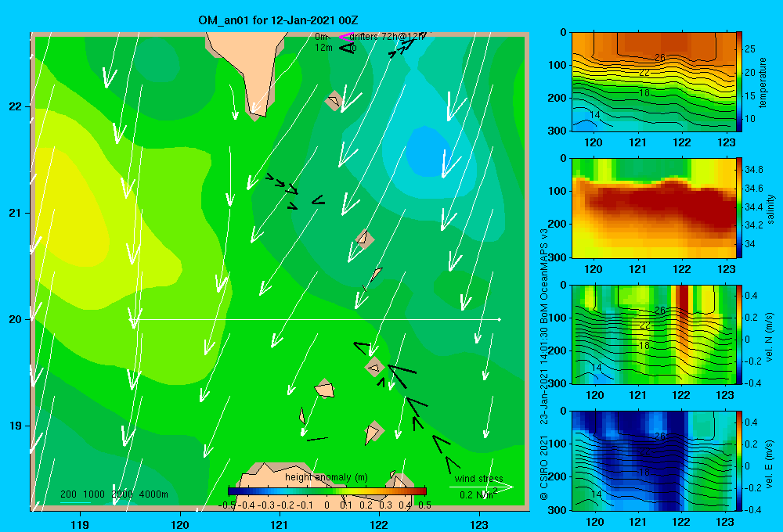Click the height anomaly color bar
The height and width of the screenshot is (532, 783).
327,491
